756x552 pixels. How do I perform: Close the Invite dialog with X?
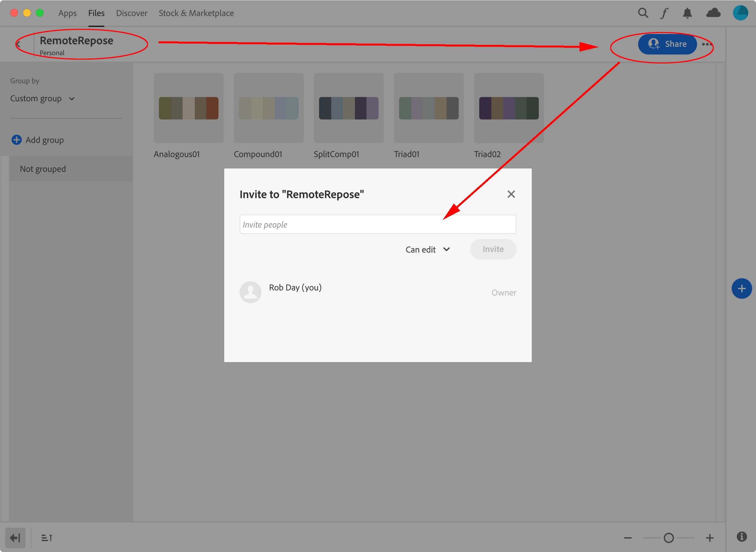click(511, 194)
